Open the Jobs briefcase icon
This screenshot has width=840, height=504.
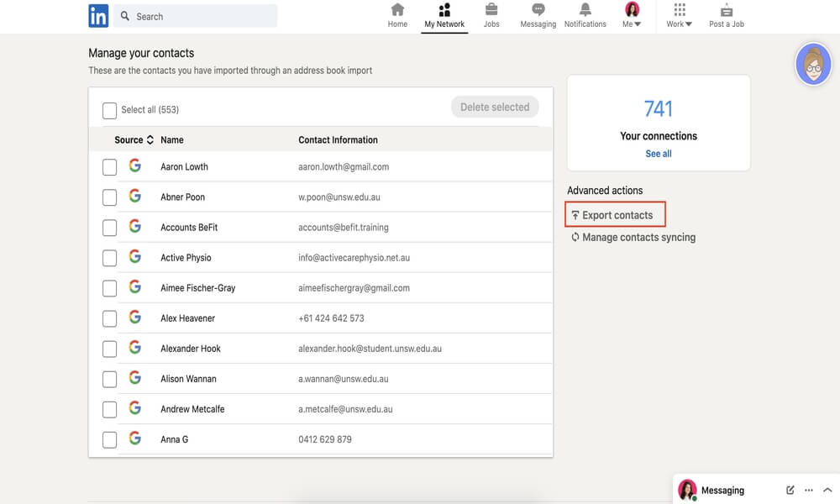click(491, 10)
